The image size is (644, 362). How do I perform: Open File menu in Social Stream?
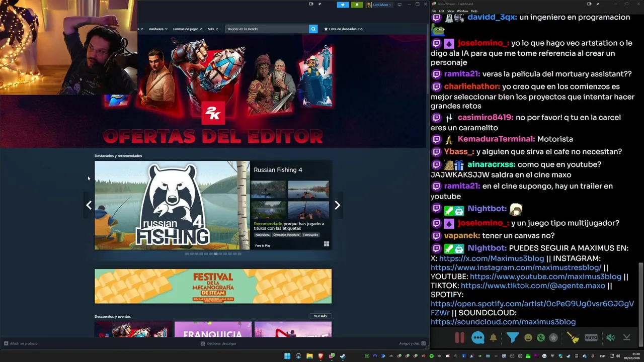click(x=434, y=11)
